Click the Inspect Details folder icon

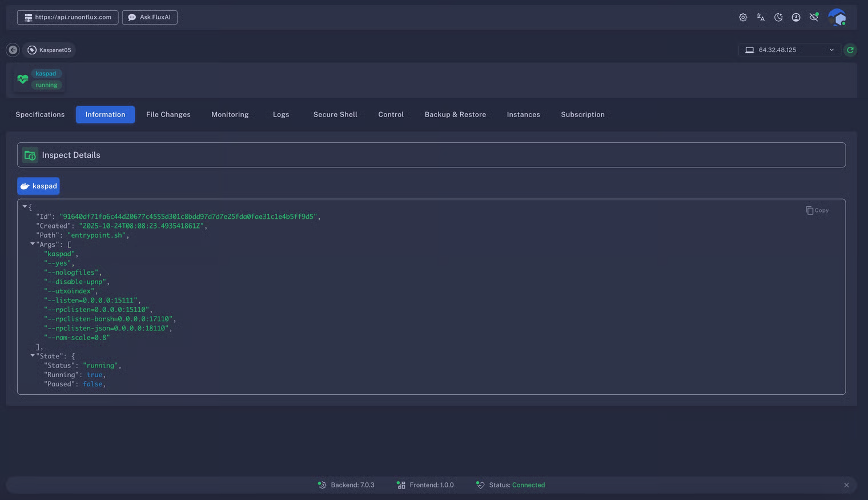coord(30,155)
